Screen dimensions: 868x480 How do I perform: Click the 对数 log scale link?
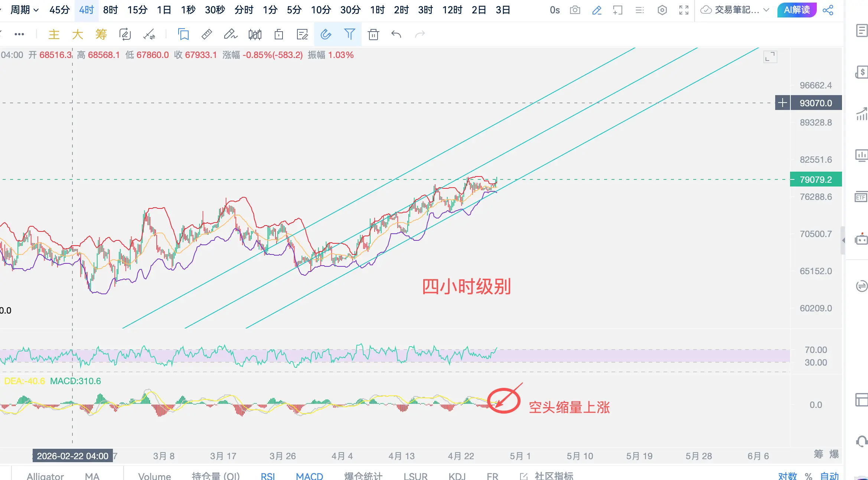[787, 476]
